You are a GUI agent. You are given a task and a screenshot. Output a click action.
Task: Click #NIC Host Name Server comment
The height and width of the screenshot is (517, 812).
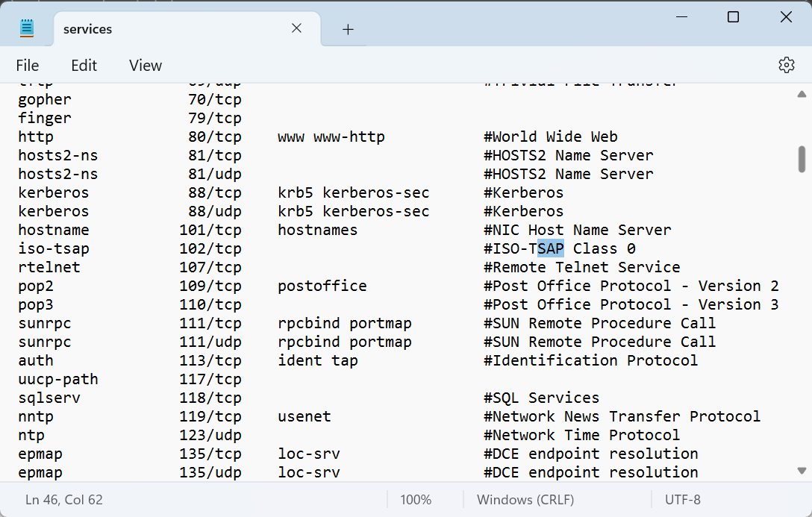click(x=578, y=230)
